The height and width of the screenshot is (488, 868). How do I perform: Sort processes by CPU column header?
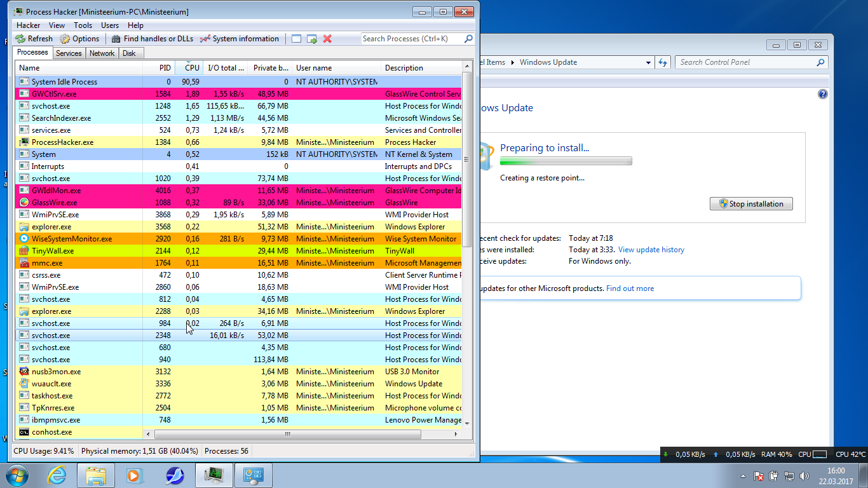click(191, 68)
